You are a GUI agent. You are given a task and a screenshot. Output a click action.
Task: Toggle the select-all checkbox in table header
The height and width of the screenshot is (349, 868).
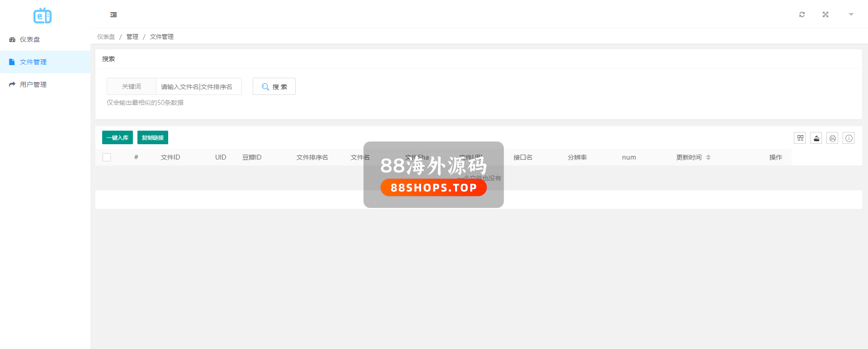coord(107,157)
